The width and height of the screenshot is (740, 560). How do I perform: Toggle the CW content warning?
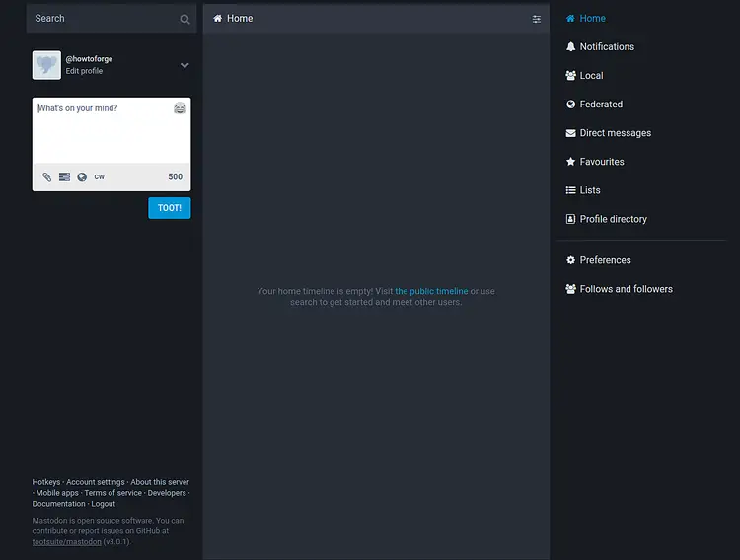coord(100,177)
